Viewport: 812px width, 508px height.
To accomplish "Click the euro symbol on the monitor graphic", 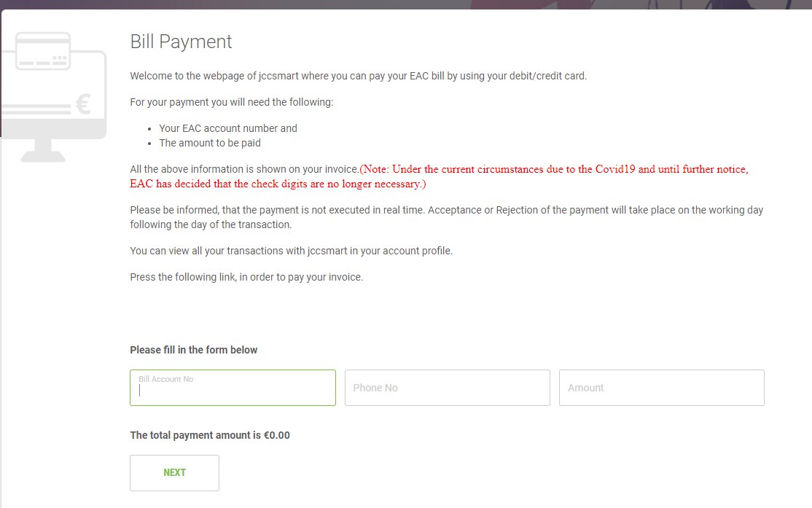I will pos(82,106).
